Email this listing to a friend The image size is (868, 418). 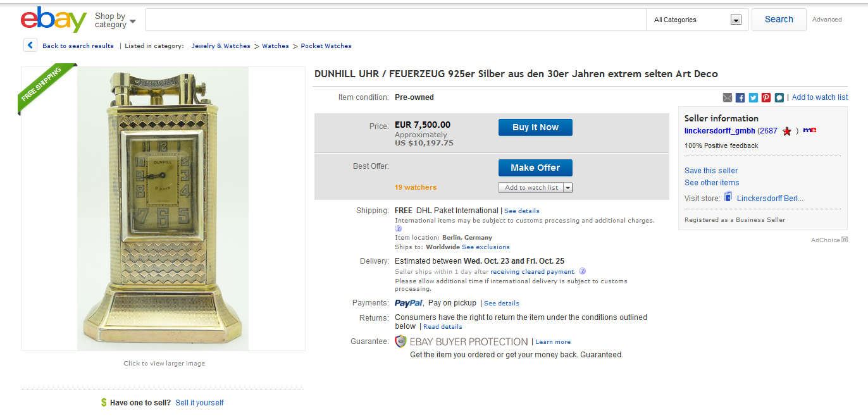tap(727, 97)
